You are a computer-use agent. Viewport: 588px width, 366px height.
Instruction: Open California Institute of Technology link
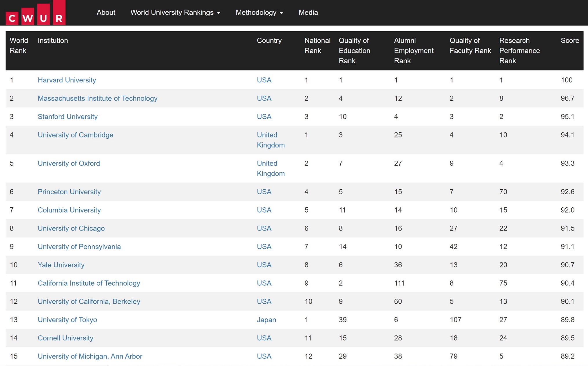89,283
